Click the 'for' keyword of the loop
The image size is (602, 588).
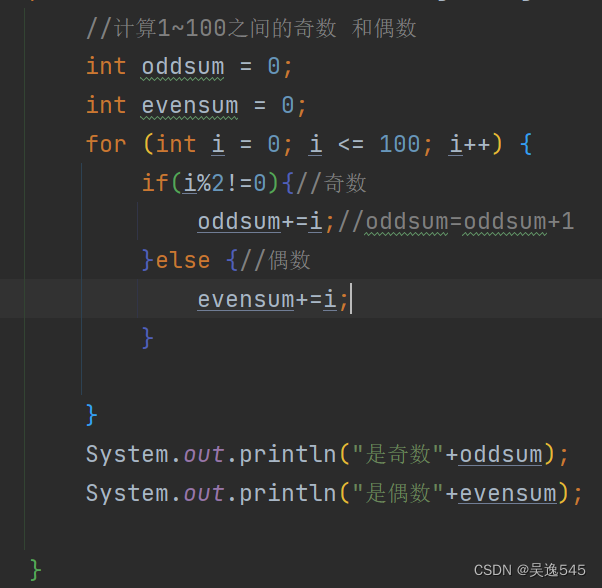coord(106,144)
